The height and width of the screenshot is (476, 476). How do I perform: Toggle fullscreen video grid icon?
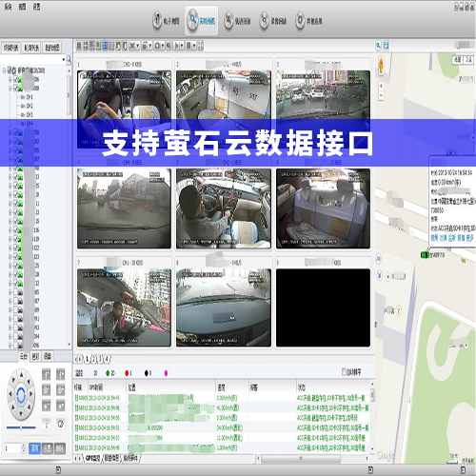201,46
